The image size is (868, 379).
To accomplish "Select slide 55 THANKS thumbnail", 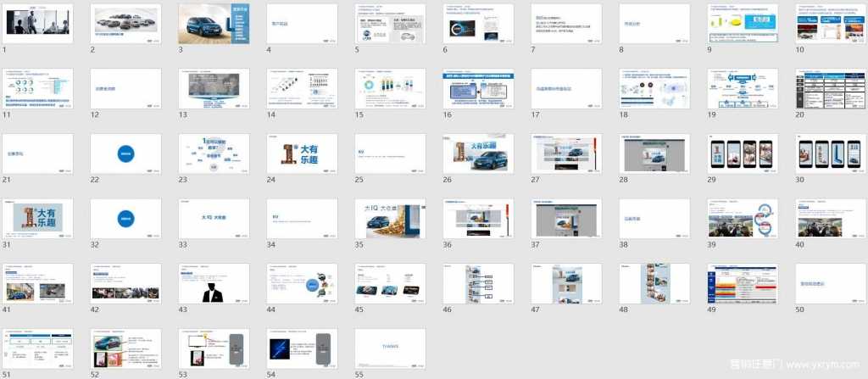I will [390, 348].
